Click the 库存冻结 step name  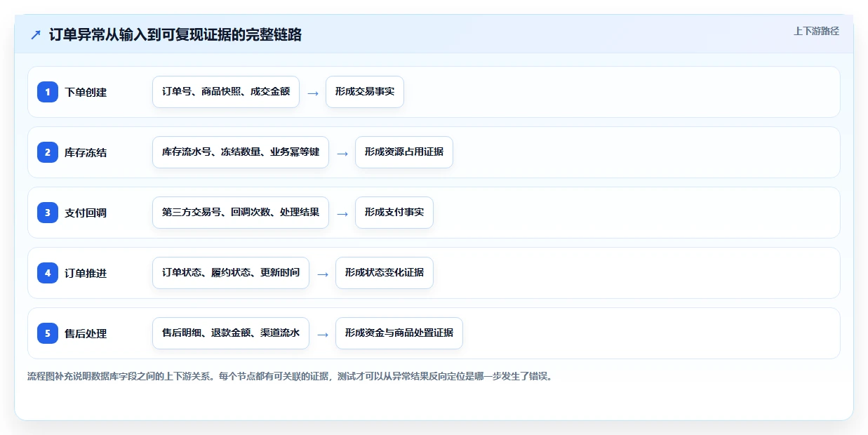tap(86, 152)
